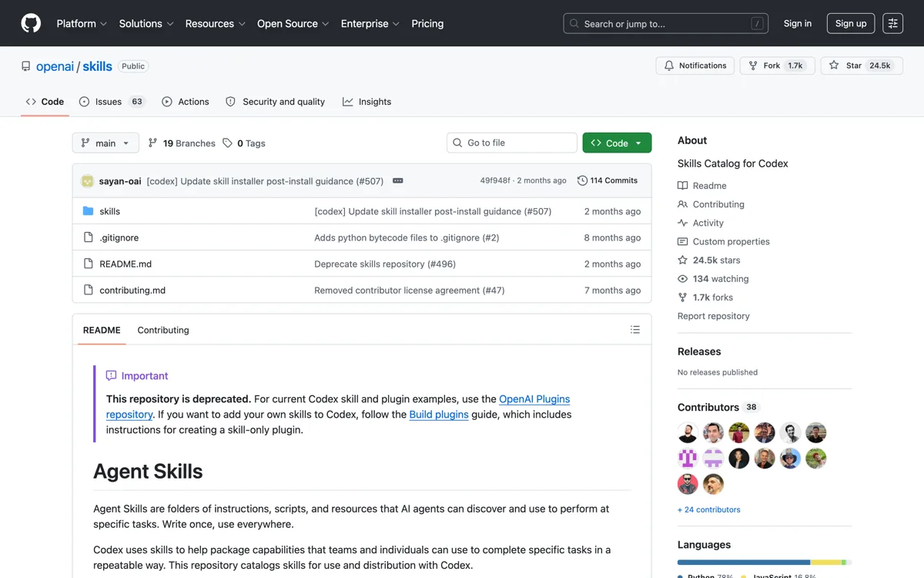Expand the Enterprise menu
The width and height of the screenshot is (924, 578).
pos(370,24)
